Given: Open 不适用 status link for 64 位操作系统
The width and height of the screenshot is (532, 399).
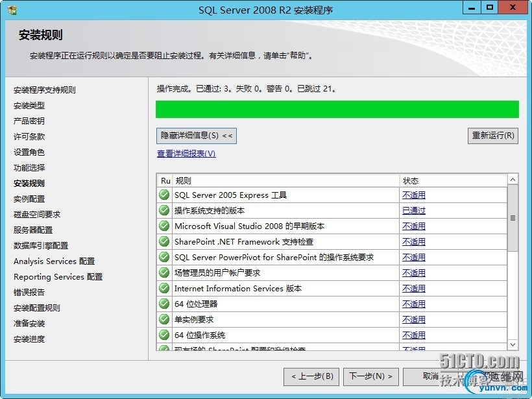Looking at the screenshot, I should pyautogui.click(x=413, y=335).
